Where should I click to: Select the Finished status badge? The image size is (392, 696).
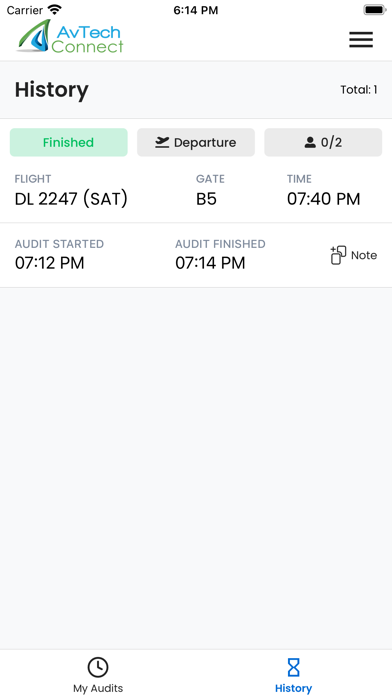coord(68,142)
